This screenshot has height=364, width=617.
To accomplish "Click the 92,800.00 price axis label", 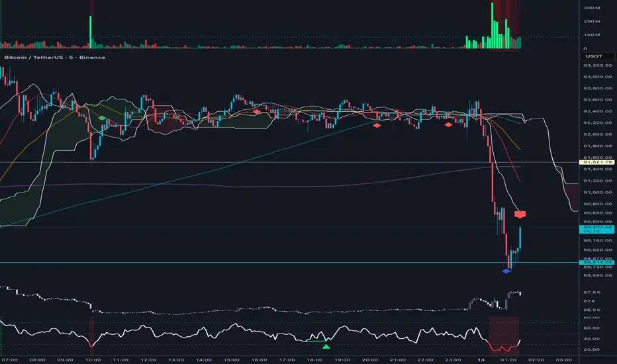I will tap(598, 88).
